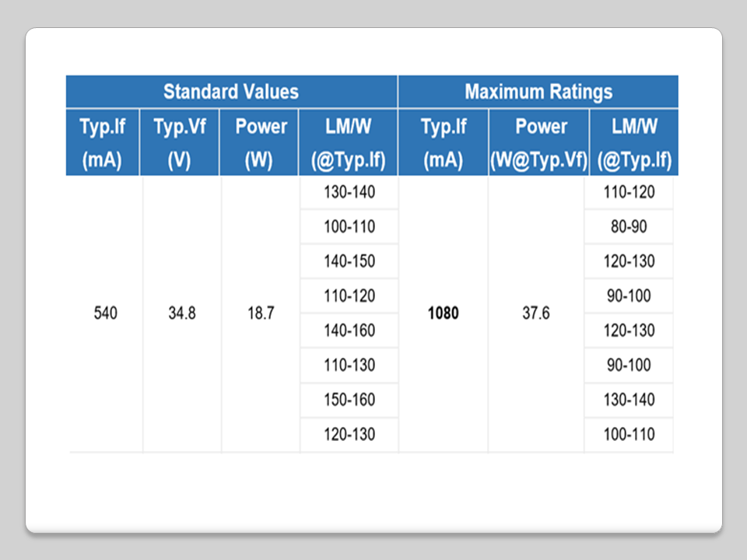Screen dimensions: 747x560
Task: Select the Power (W@Typ.Vf) column header
Action: (x=536, y=142)
